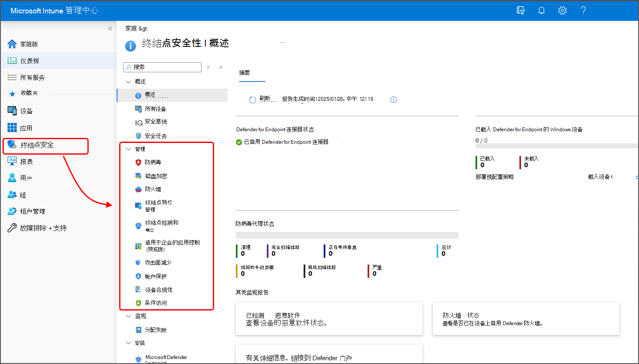Image resolution: width=639 pixels, height=364 pixels.
Task: Click inside the 搜索 field
Action: [x=163, y=67]
